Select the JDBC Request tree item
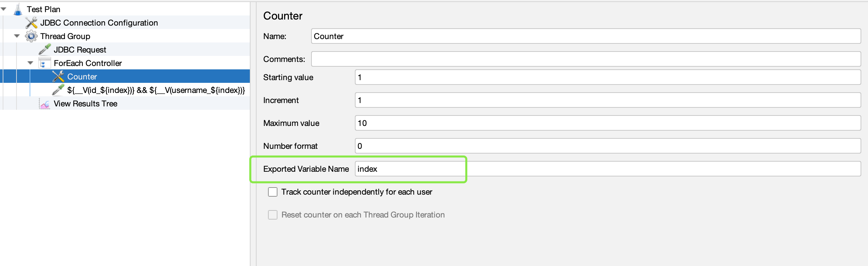This screenshot has width=868, height=266. pyautogui.click(x=80, y=50)
